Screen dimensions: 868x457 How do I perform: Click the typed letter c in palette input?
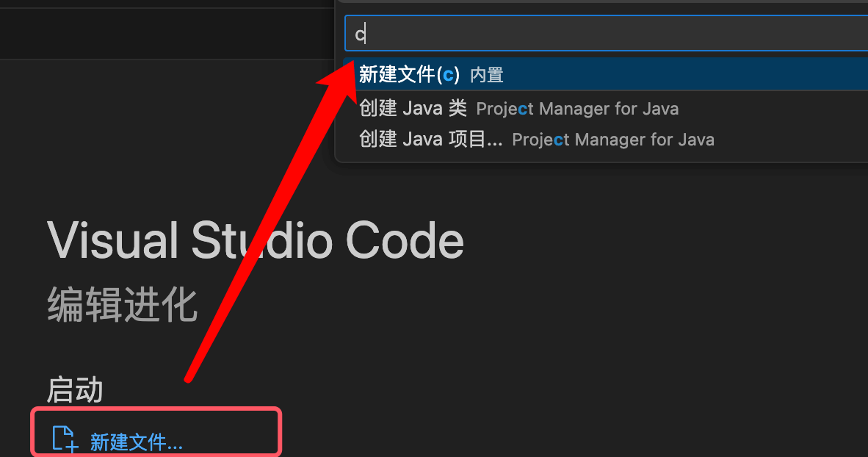359,32
